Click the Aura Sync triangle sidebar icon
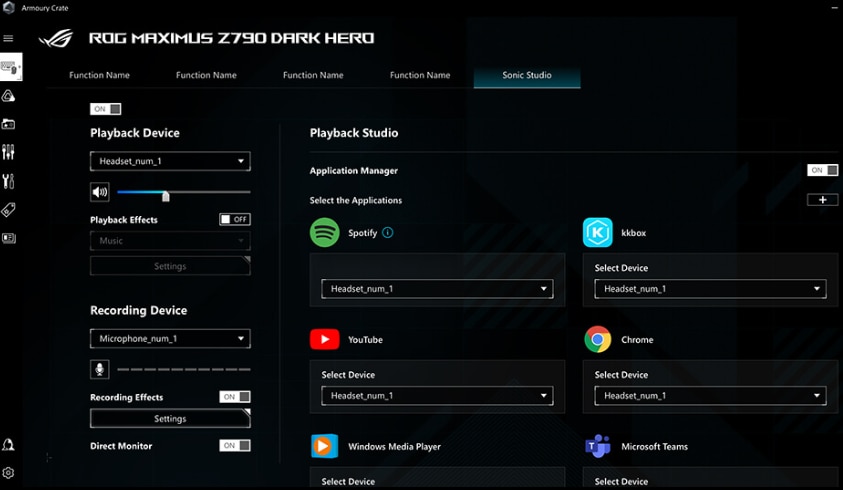Viewport: 843px width, 490px height. click(8, 96)
